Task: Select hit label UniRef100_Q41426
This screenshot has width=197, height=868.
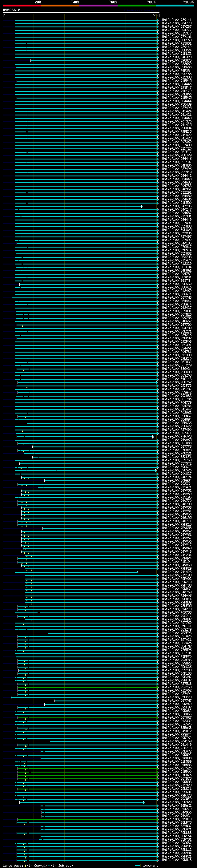Action: pos(176,572)
